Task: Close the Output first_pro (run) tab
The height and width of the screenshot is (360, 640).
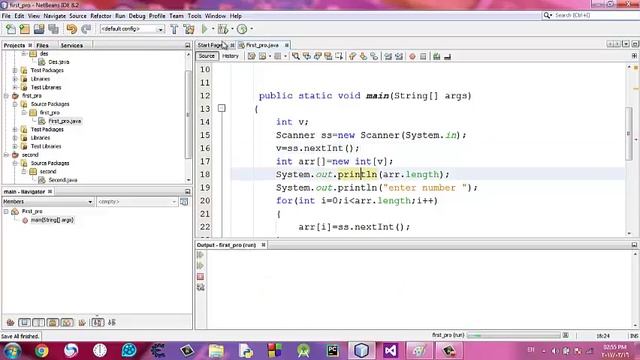Action: click(263, 245)
